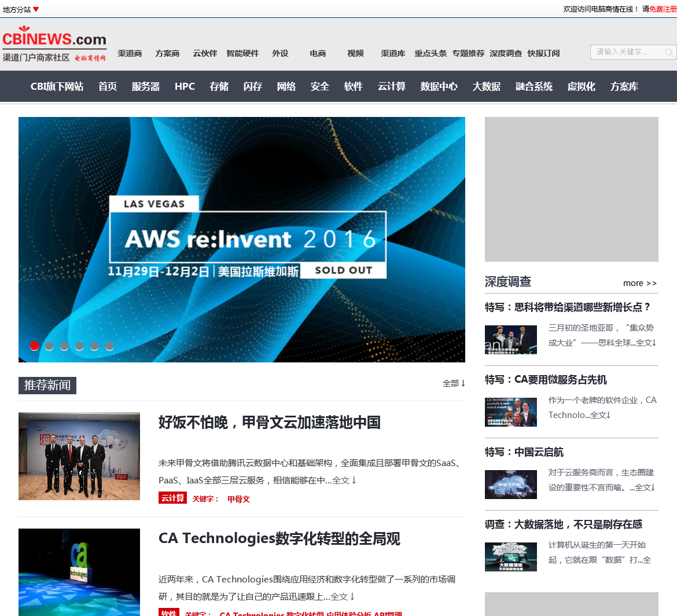Select first red carousel dot
Screen dimensions: 677x616
pyautogui.click(x=35, y=346)
